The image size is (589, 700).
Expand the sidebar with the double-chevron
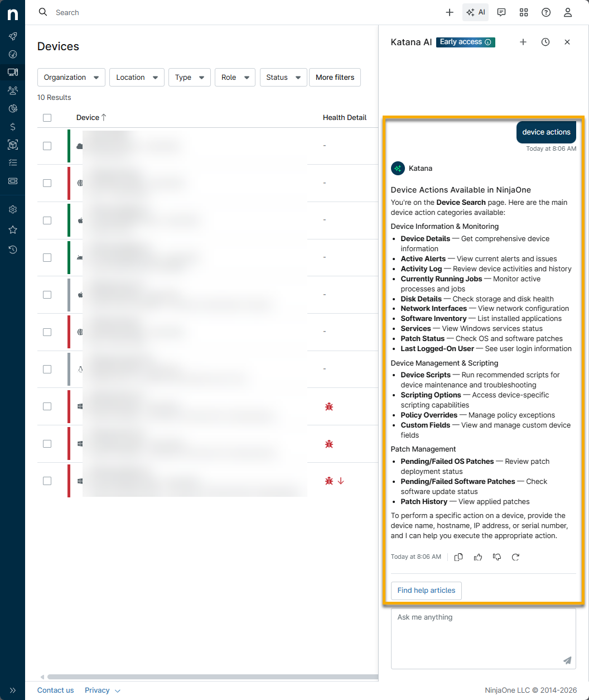click(x=13, y=691)
